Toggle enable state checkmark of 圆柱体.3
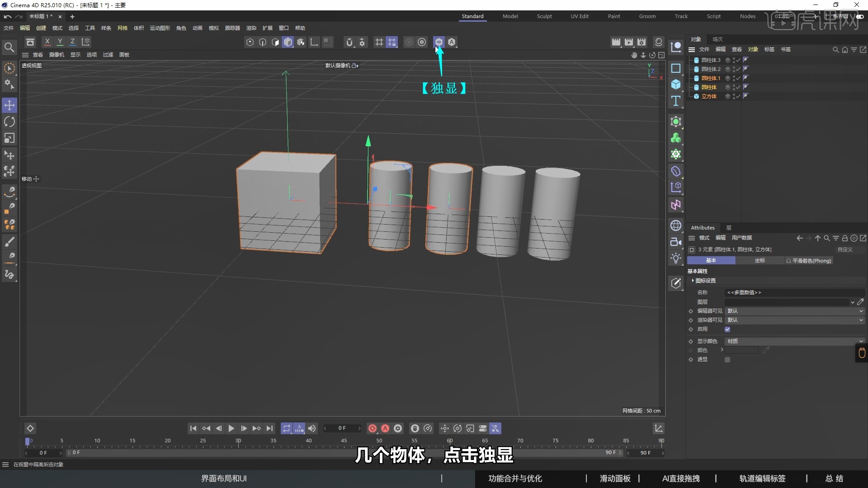The height and width of the screenshot is (488, 868). [x=738, y=60]
